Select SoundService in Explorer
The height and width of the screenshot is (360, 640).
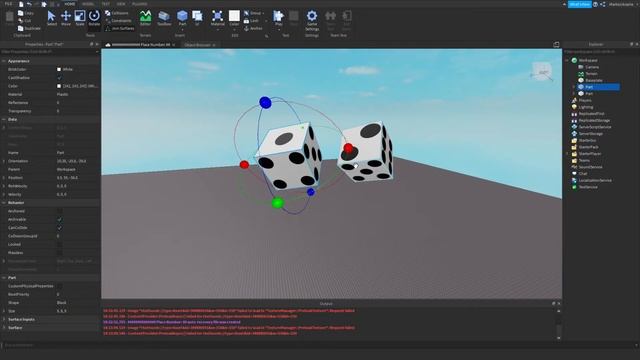tap(591, 167)
